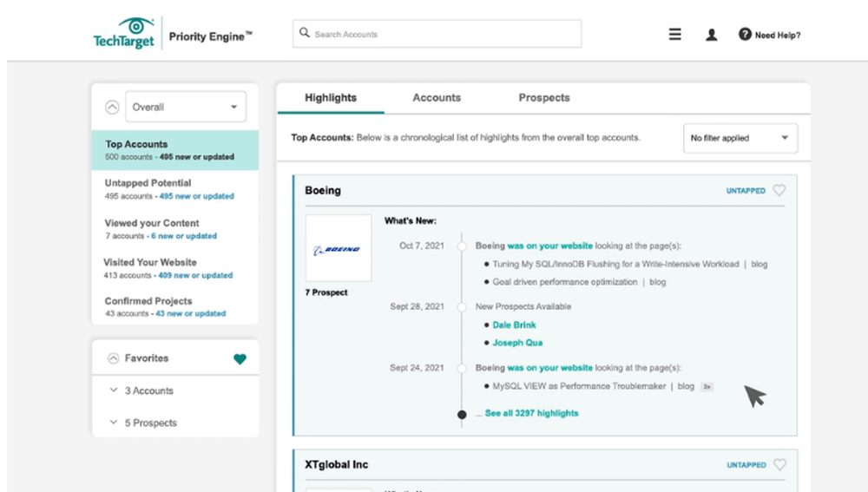Click the XTglobal Inc account title
Screen dimensions: 868x492
pos(336,464)
